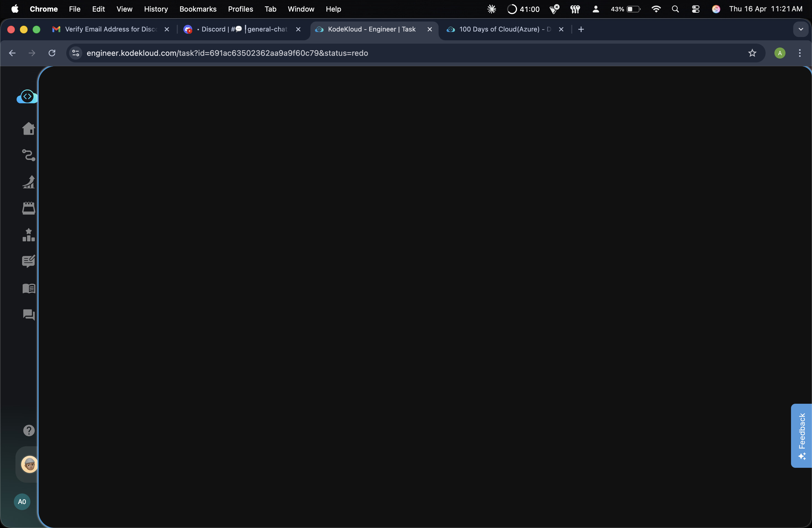Switch to Discord general-chat tab
This screenshot has height=528, width=812.
coord(242,29)
